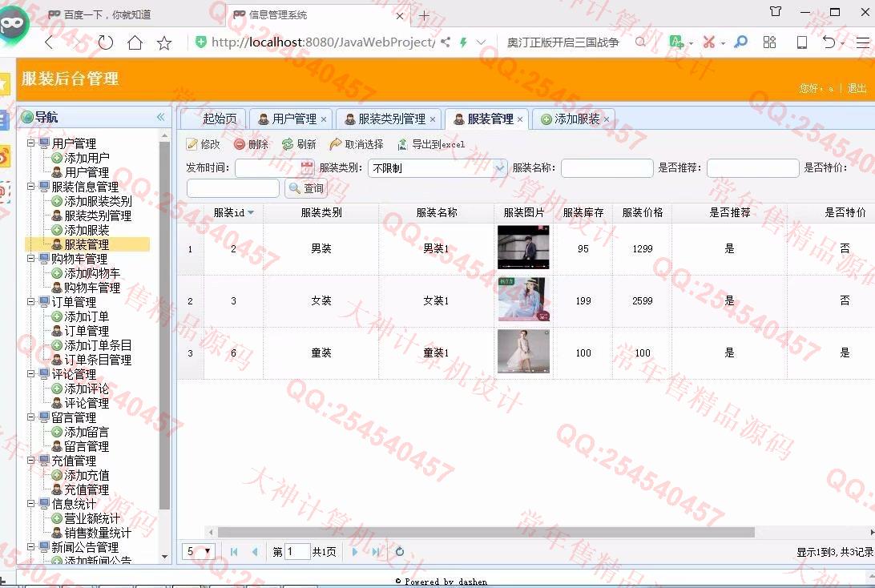The image size is (875, 588).
Task: Open the page size dropdown showing 5
Action: pos(199,552)
